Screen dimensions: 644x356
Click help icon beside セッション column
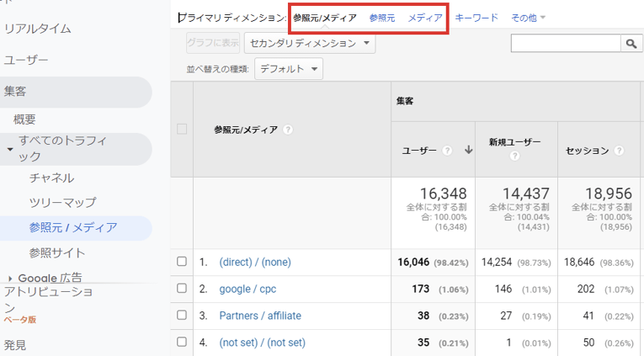click(x=619, y=151)
